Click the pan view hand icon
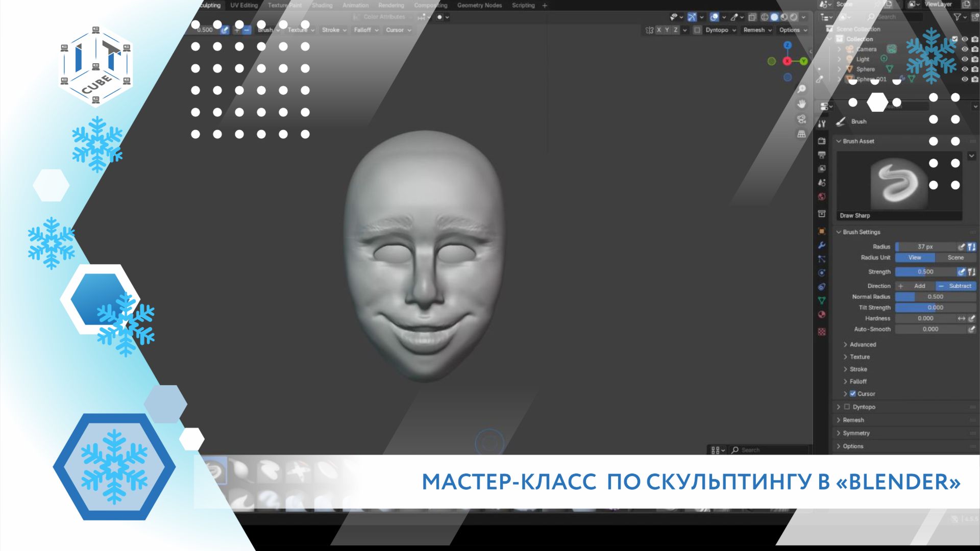The width and height of the screenshot is (980, 551). pos(801,104)
